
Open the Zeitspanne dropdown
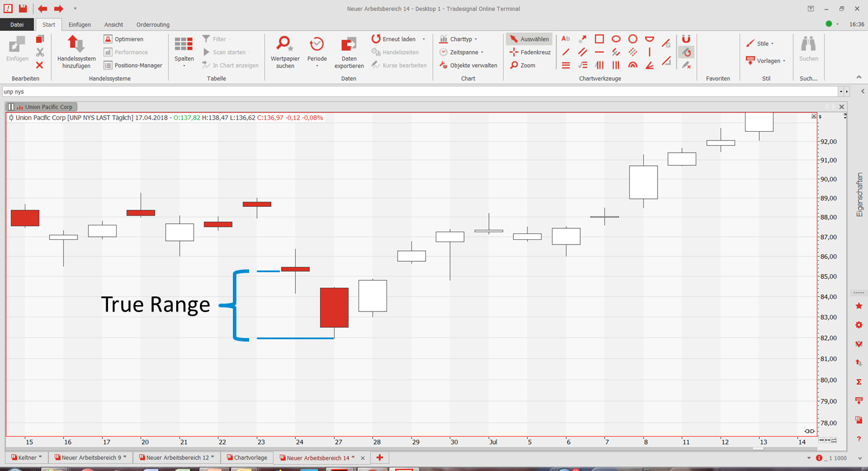coord(462,52)
